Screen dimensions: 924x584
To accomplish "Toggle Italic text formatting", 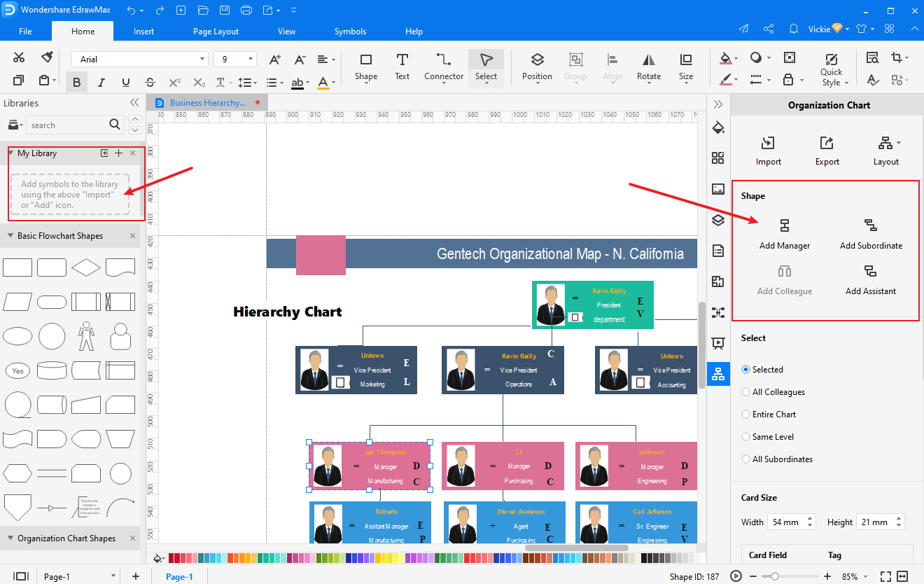I will tap(101, 83).
